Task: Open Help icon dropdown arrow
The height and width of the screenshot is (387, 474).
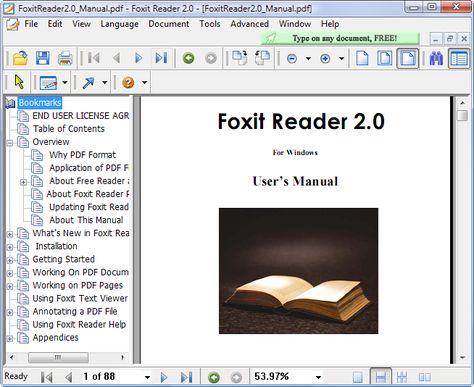Action: pos(144,82)
